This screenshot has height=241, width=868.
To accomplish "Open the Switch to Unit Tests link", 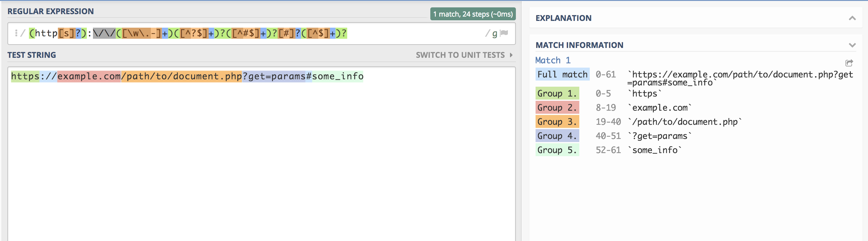I will (x=460, y=55).
